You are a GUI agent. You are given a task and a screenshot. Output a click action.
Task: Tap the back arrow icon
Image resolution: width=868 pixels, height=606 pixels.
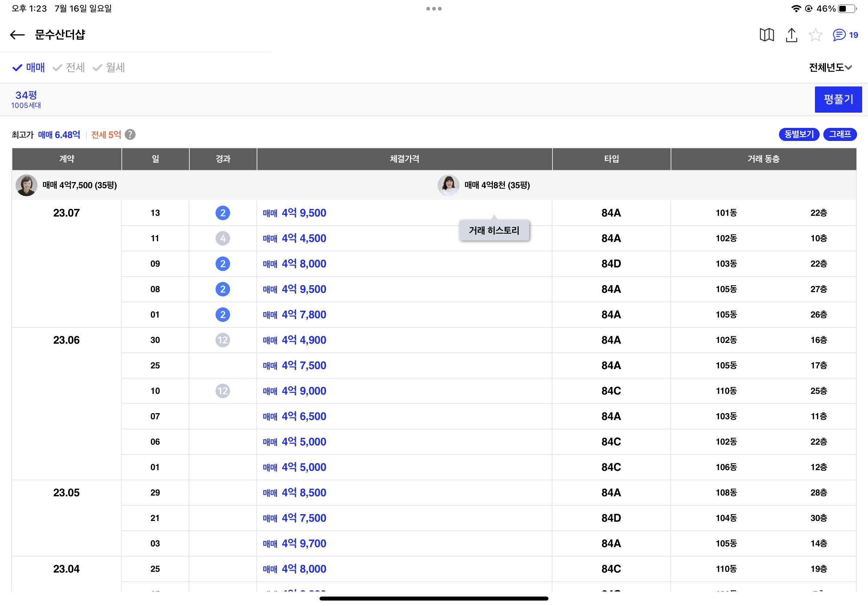(17, 35)
